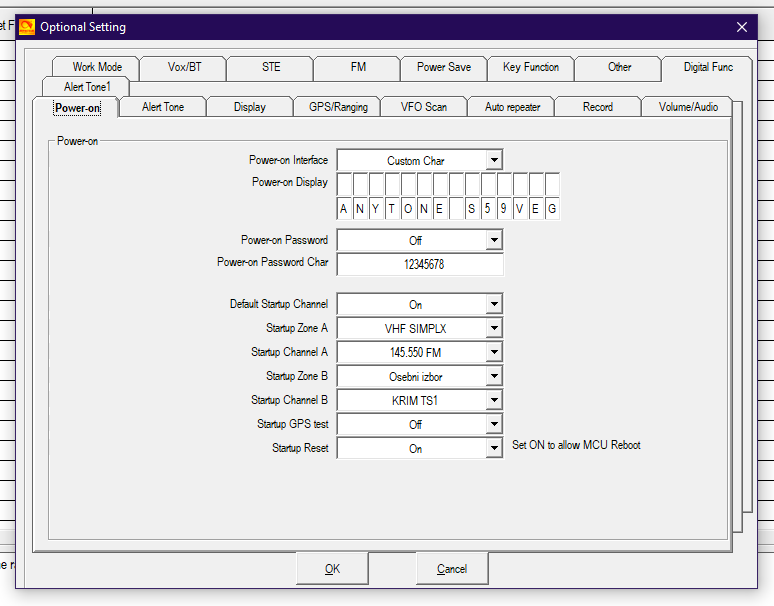Open the Default Startup Channel dropdown

(493, 305)
